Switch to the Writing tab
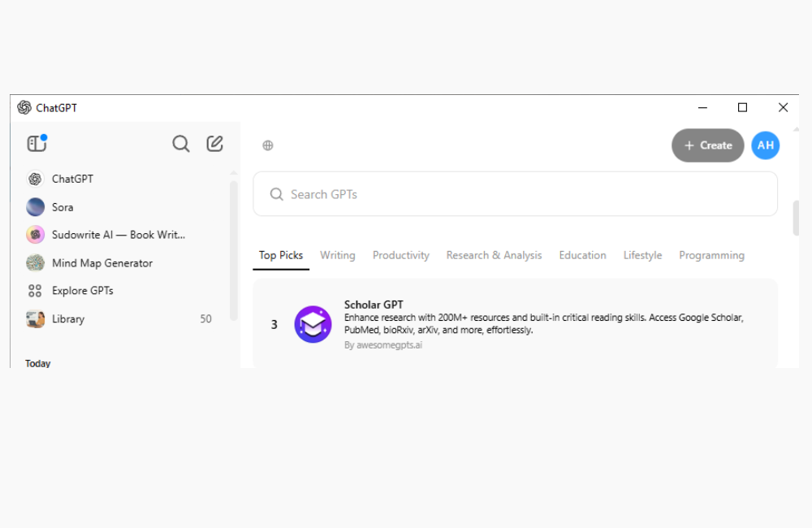 coord(338,255)
